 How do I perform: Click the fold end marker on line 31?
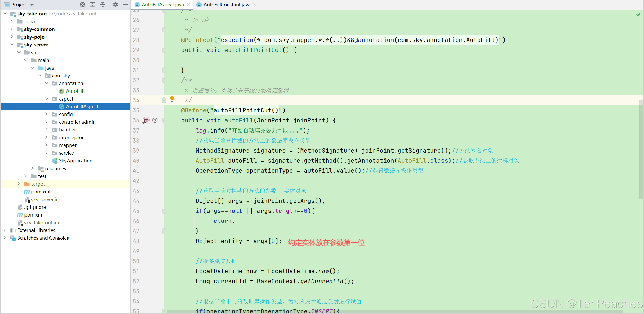(x=164, y=70)
